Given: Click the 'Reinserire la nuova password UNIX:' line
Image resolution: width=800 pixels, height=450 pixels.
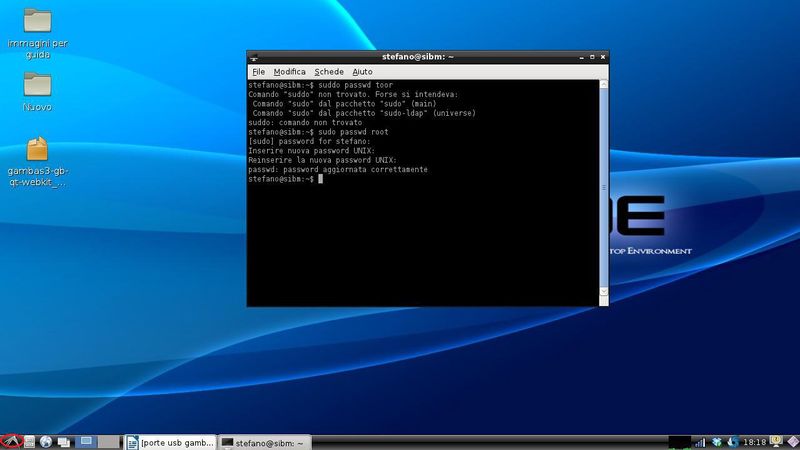Looking at the screenshot, I should coord(322,160).
